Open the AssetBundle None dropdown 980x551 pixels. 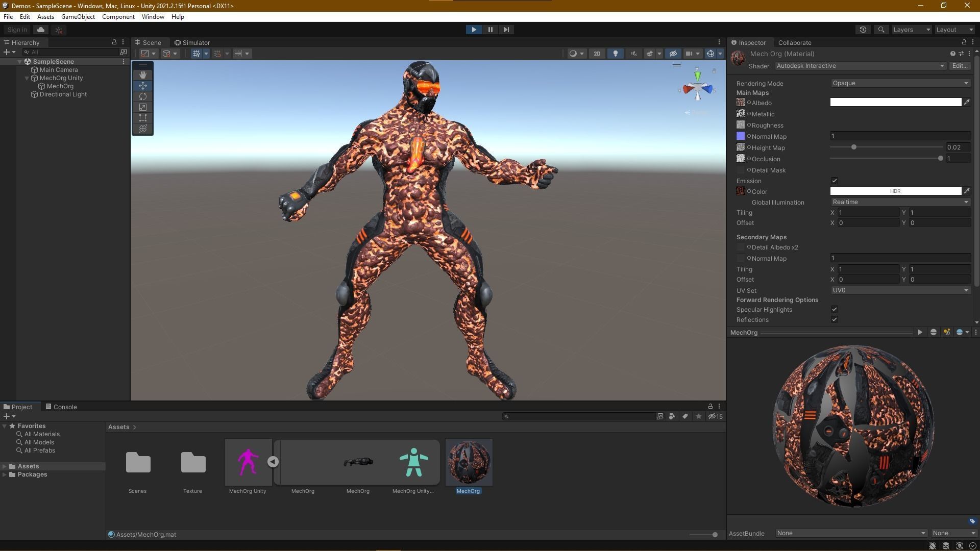851,533
